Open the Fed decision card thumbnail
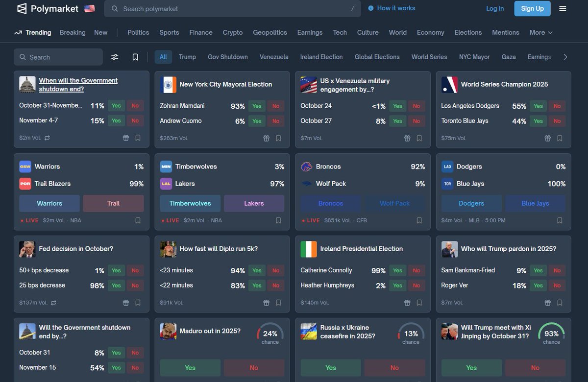The image size is (588, 382). coord(27,249)
